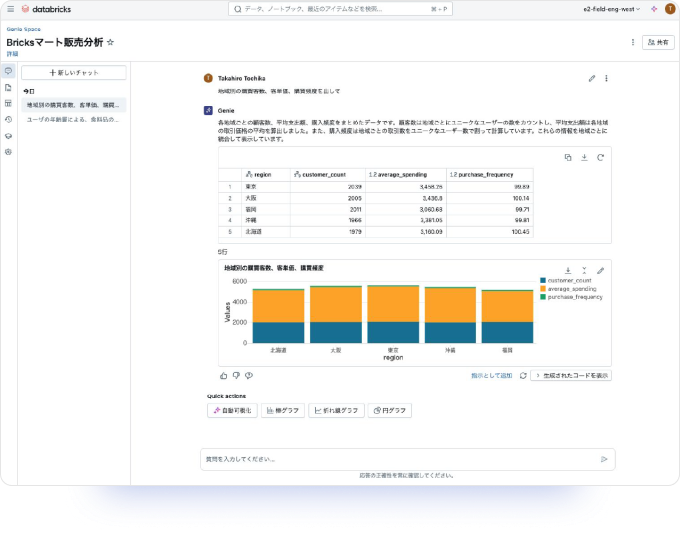680x536 pixels.
Task: Click the 共有 share button
Action: (x=658, y=43)
